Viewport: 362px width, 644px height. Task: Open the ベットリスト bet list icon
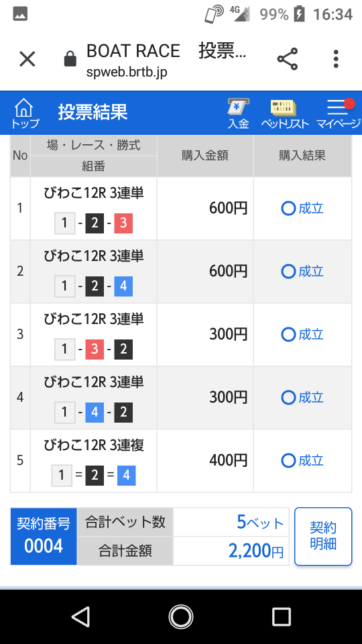pos(284,114)
